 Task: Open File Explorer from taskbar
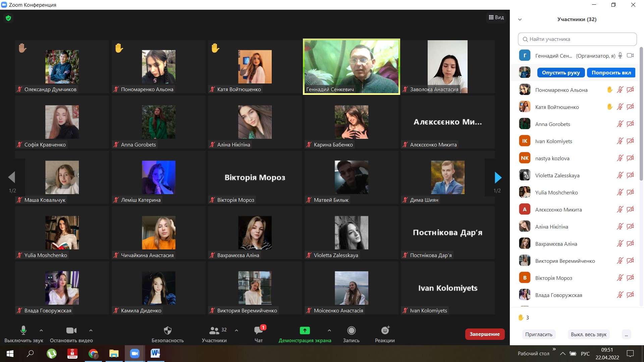[114, 354]
